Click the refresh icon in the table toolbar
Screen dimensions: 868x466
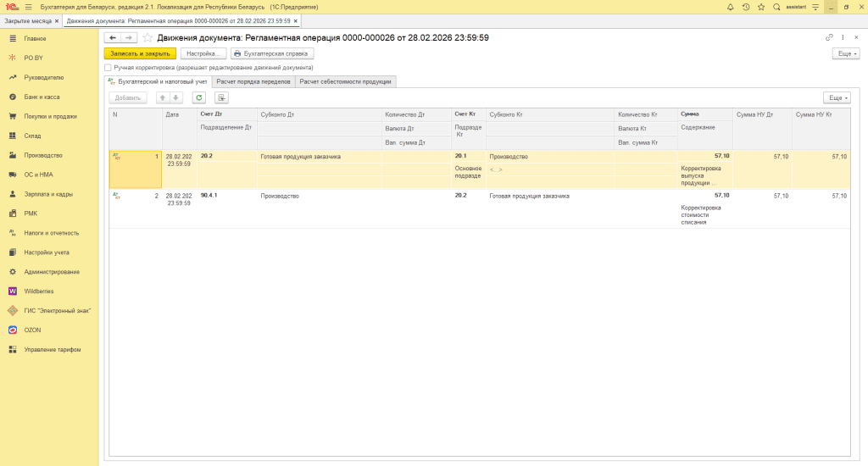199,97
